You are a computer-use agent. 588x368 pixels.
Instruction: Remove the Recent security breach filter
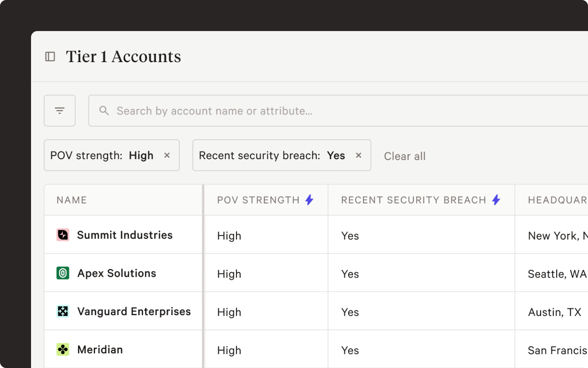[x=359, y=155]
